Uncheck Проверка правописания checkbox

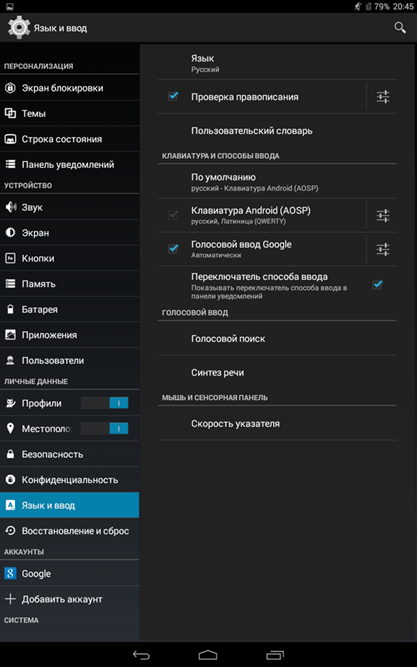[173, 97]
